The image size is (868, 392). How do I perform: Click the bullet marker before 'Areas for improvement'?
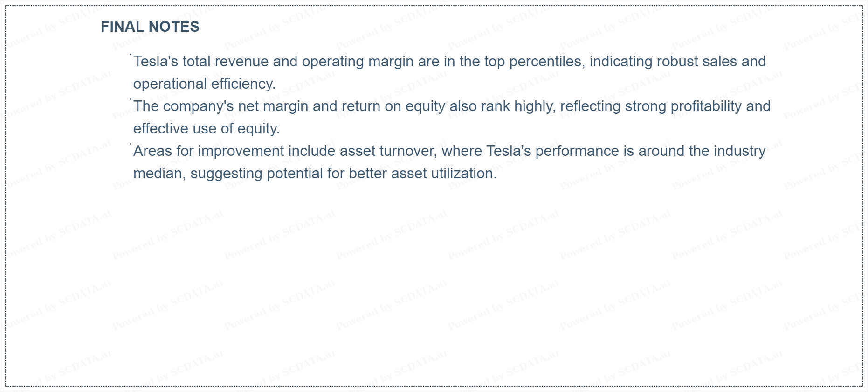pos(131,145)
